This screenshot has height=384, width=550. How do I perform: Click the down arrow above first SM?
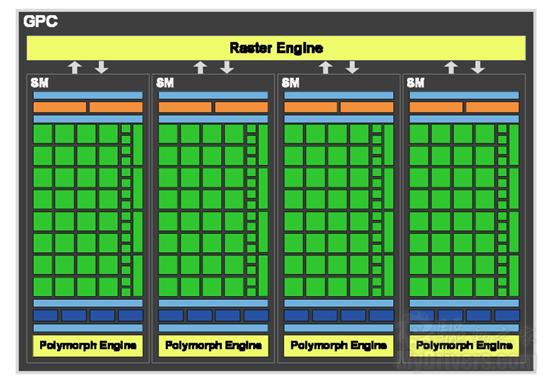pyautogui.click(x=102, y=67)
